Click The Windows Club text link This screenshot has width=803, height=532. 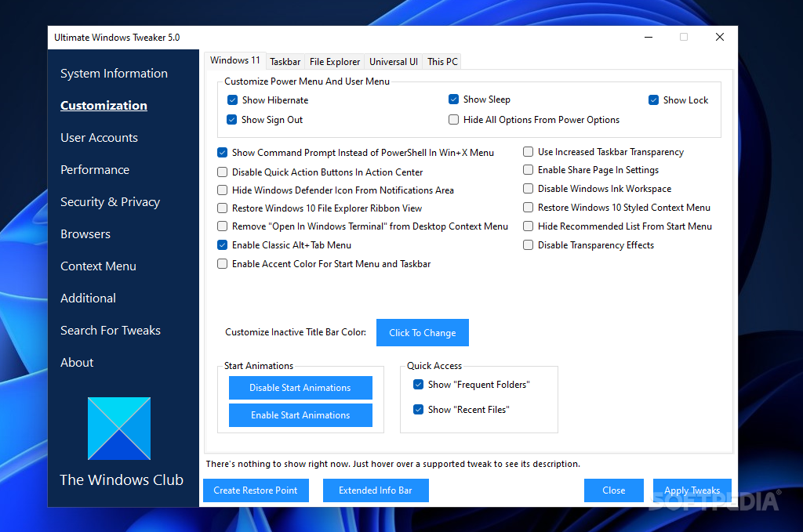coord(122,480)
